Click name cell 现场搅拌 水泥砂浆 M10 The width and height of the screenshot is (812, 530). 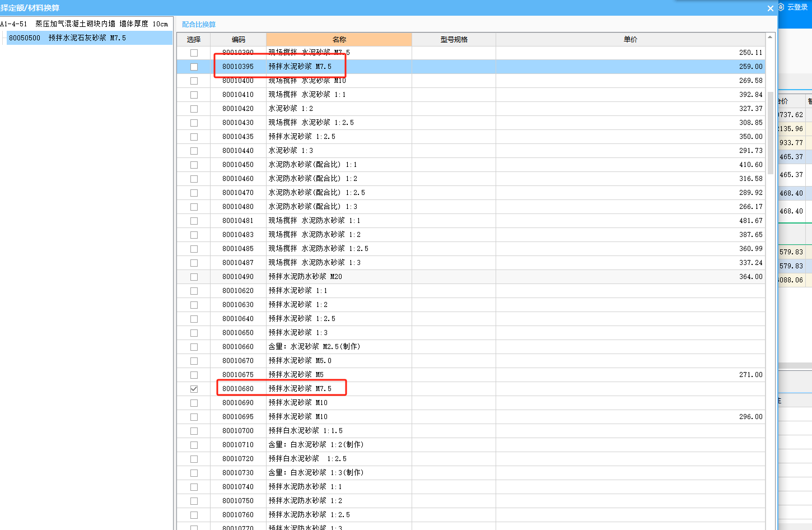coord(339,81)
